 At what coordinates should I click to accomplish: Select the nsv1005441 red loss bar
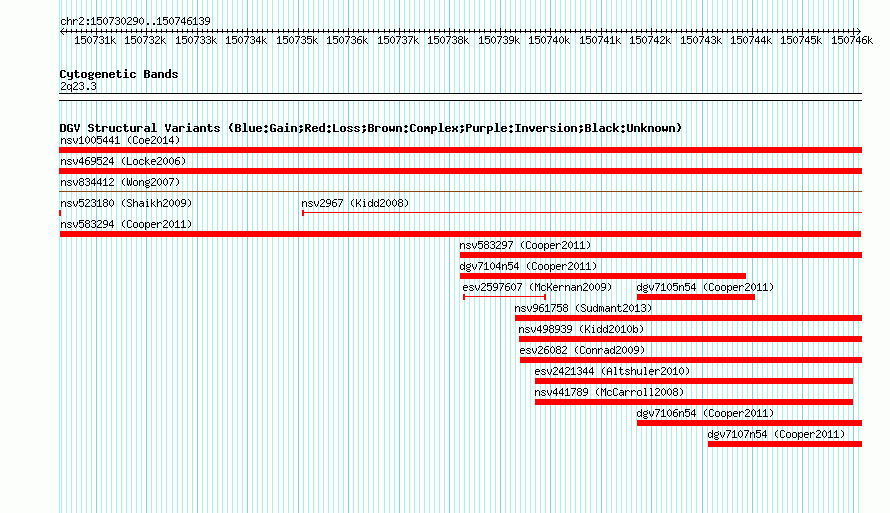tap(460, 150)
